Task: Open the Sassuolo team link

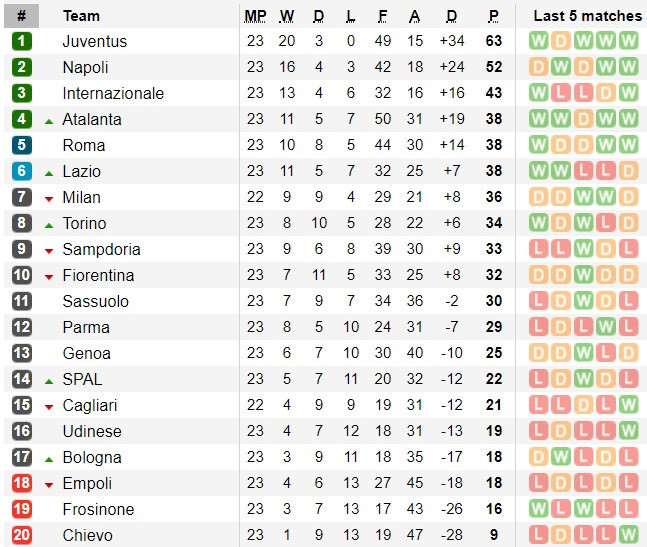Action: [95, 301]
